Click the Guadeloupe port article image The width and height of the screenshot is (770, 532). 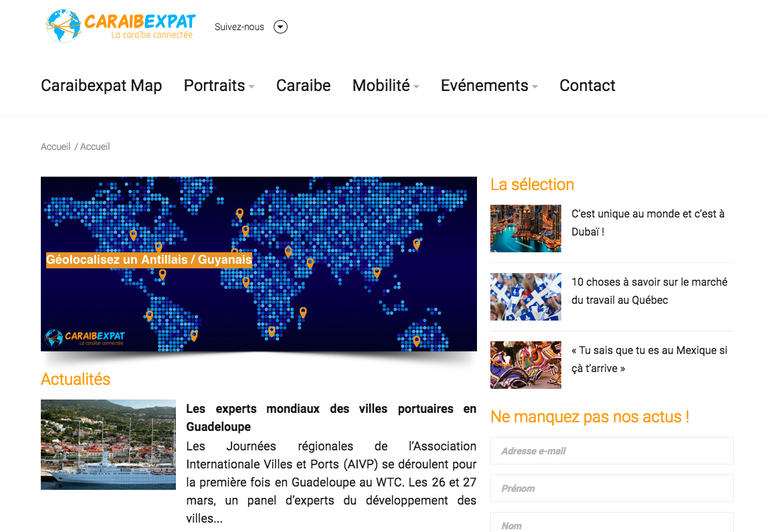point(108,444)
